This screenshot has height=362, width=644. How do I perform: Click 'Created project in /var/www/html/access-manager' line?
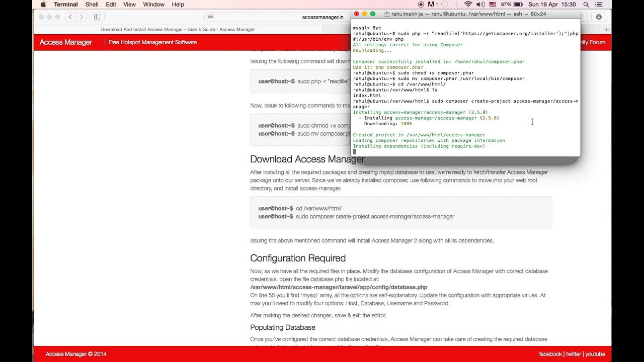click(419, 135)
